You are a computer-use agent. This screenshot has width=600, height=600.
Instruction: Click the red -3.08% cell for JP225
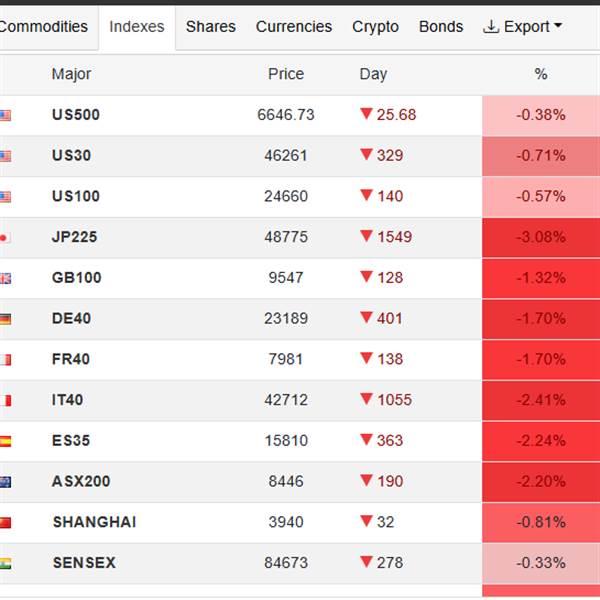(541, 238)
